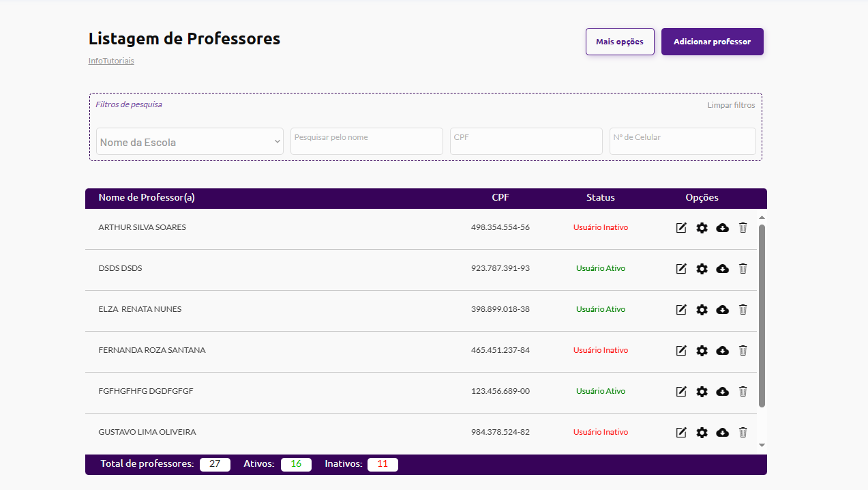The height and width of the screenshot is (490, 868).
Task: Click CPF 984.378.524-82
Action: click(x=500, y=432)
